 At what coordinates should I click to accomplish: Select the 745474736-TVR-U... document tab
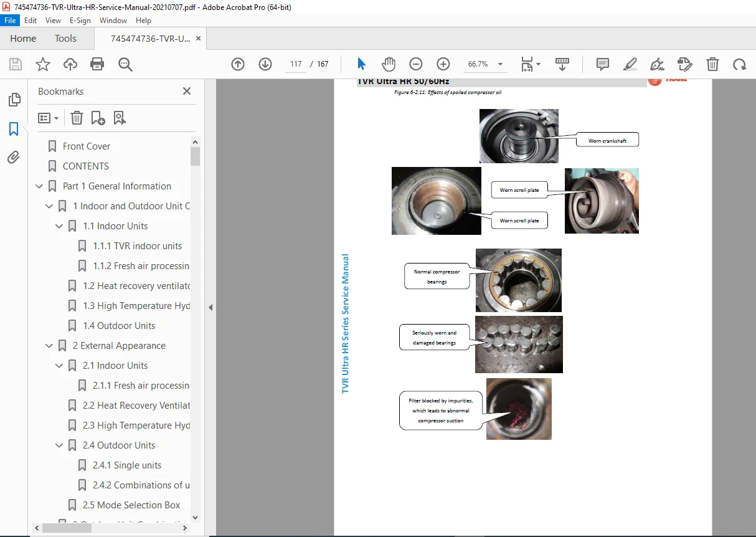pyautogui.click(x=151, y=39)
